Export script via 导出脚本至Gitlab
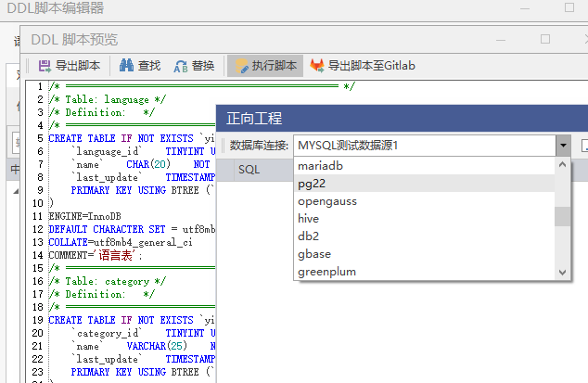588x383 pixels. (363, 66)
